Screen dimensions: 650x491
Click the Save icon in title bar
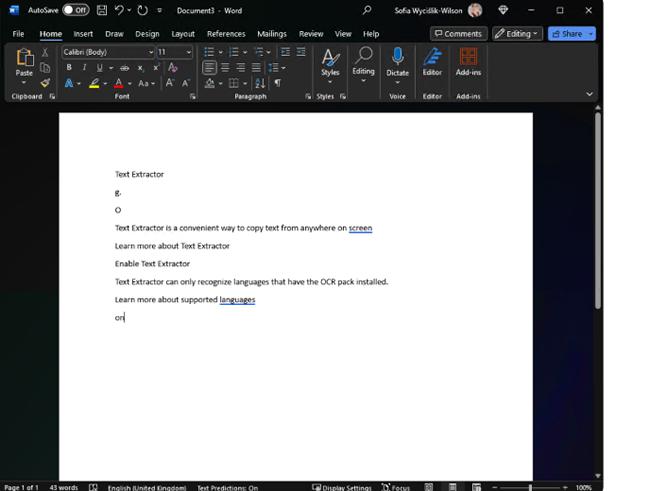point(101,10)
